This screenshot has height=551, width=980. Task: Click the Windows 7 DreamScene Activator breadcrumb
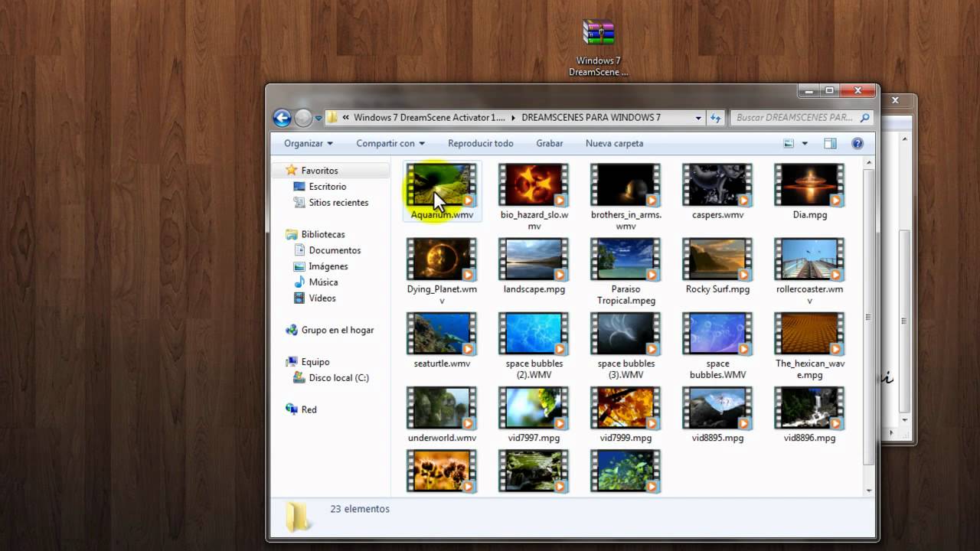[x=429, y=118]
